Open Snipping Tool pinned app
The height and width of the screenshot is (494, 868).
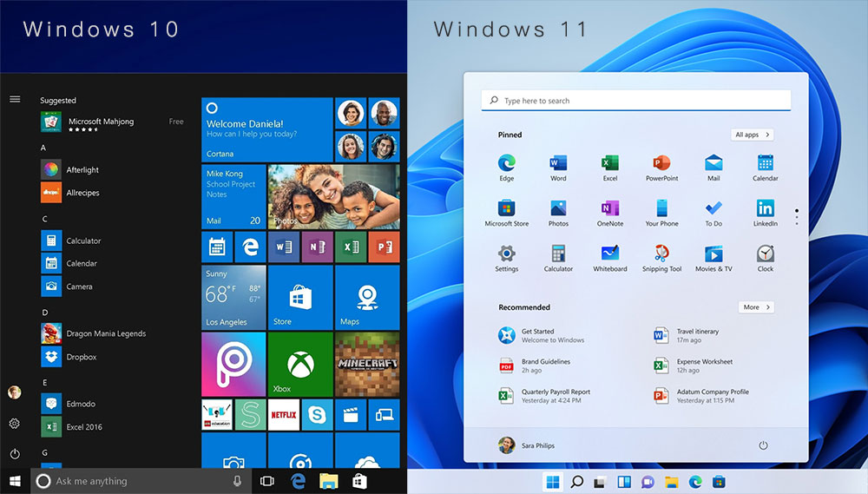click(661, 258)
